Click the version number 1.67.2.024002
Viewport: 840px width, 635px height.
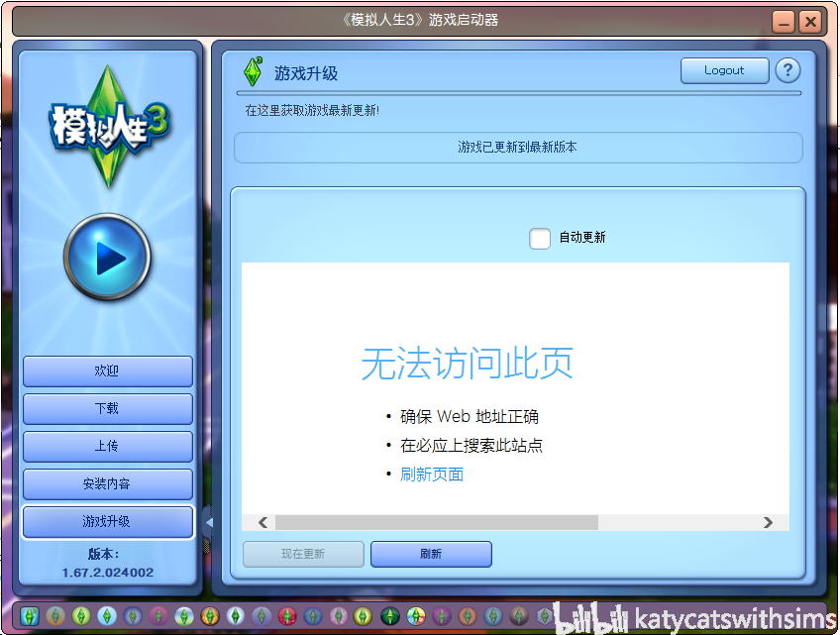(108, 573)
